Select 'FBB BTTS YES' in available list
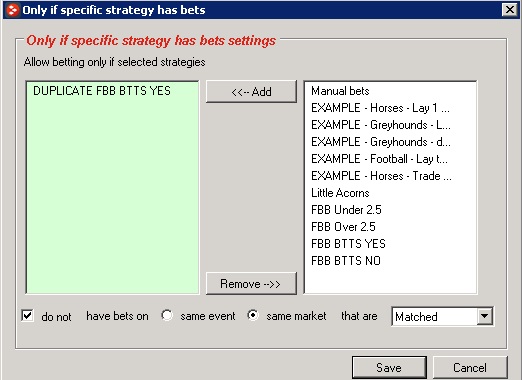Image resolution: width=522 pixels, height=380 pixels. [348, 244]
